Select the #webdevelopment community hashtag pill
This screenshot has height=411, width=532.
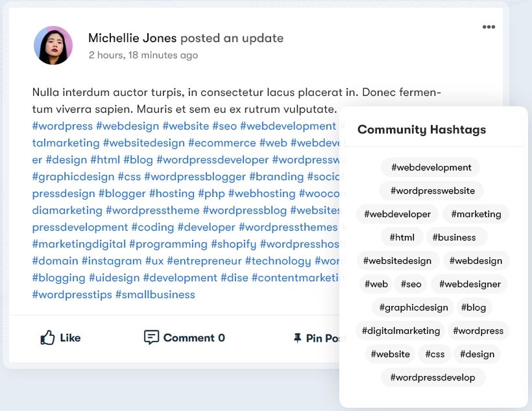click(429, 167)
